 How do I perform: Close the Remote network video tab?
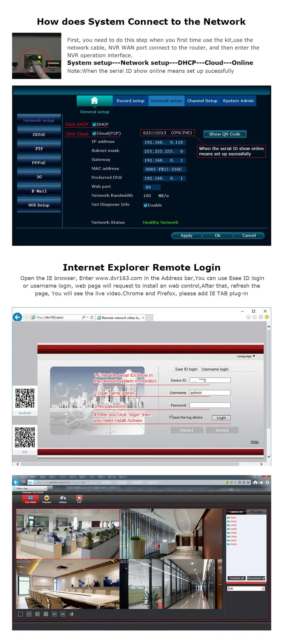click(x=143, y=318)
